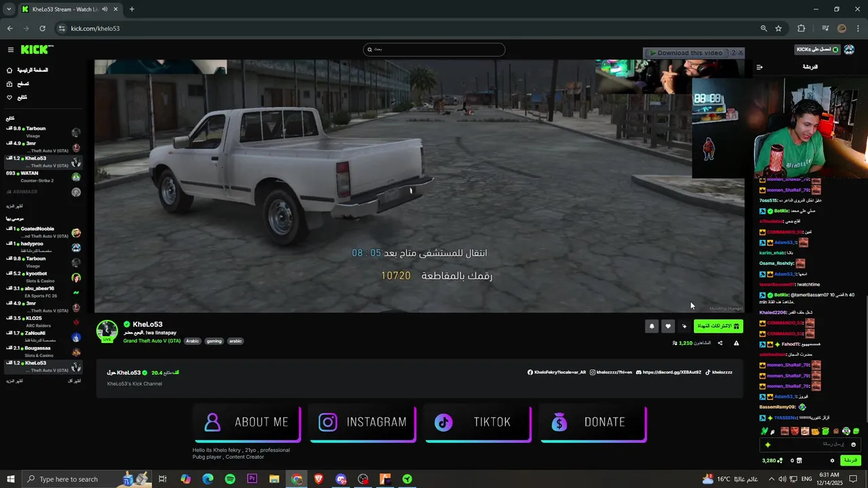Image resolution: width=868 pixels, height=488 pixels.
Task: Click the Kick search box
Action: [434, 49]
